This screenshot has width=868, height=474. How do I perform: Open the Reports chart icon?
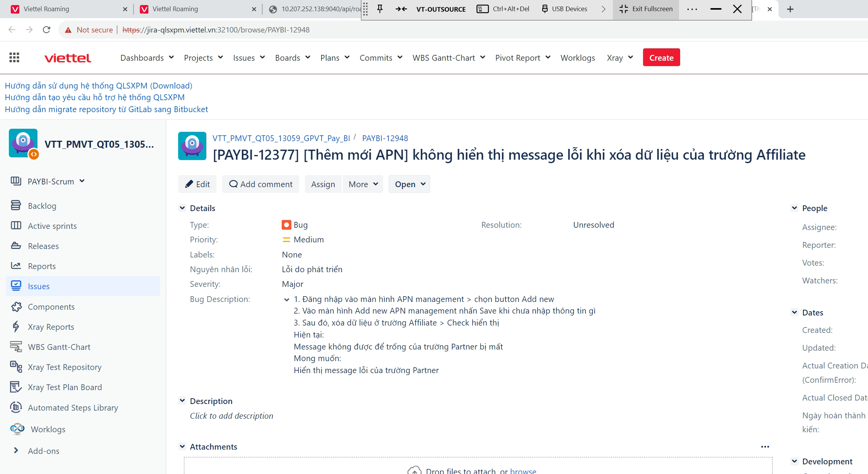16,266
